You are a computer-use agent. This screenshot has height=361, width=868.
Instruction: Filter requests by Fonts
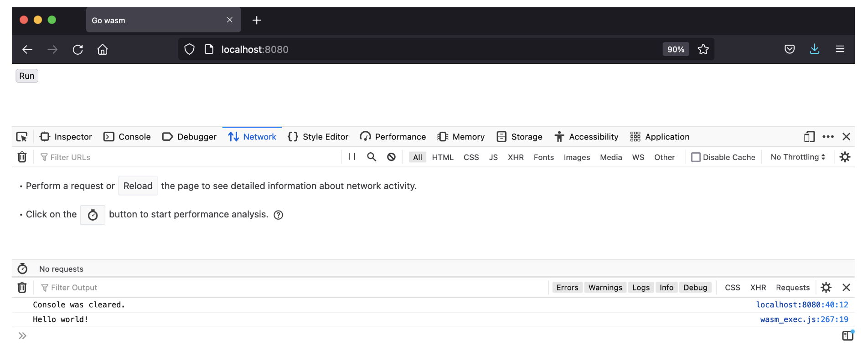[543, 157]
